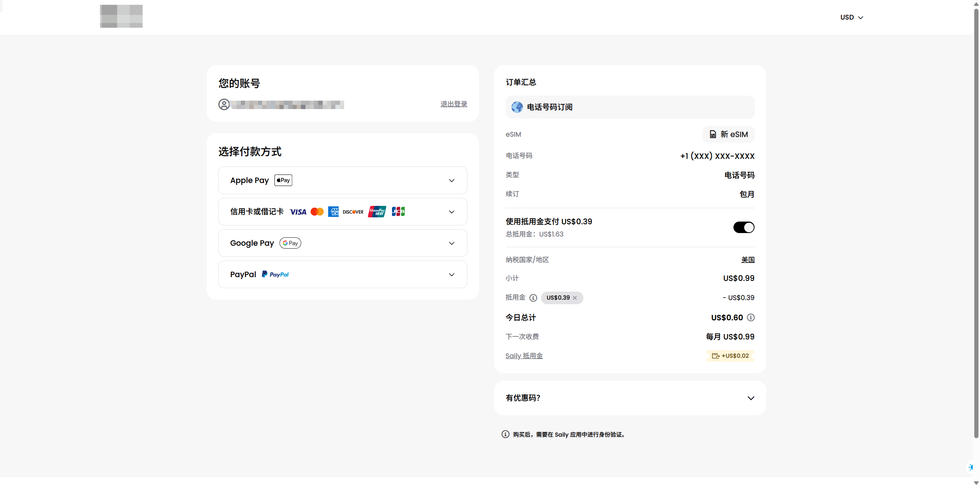Click the 总抵用金：US$1.63 text
The image size is (980, 486).
tap(534, 234)
